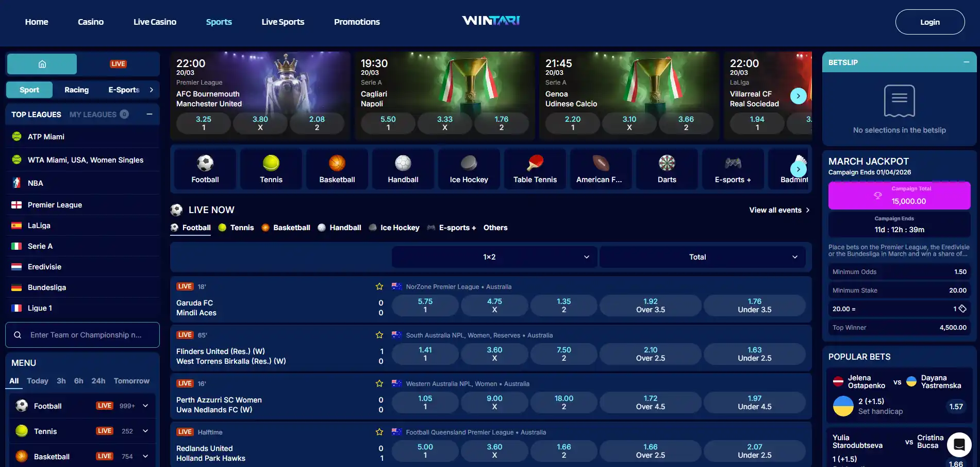Click the Campaign Total 15,000.00 banner
Image resolution: width=980 pixels, height=467 pixels.
tap(900, 196)
